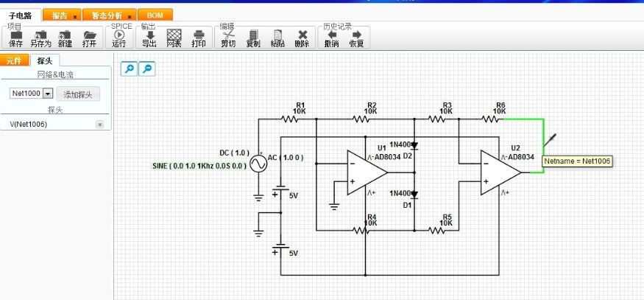
Task: Switch to the 元件 components tab
Action: (15, 60)
